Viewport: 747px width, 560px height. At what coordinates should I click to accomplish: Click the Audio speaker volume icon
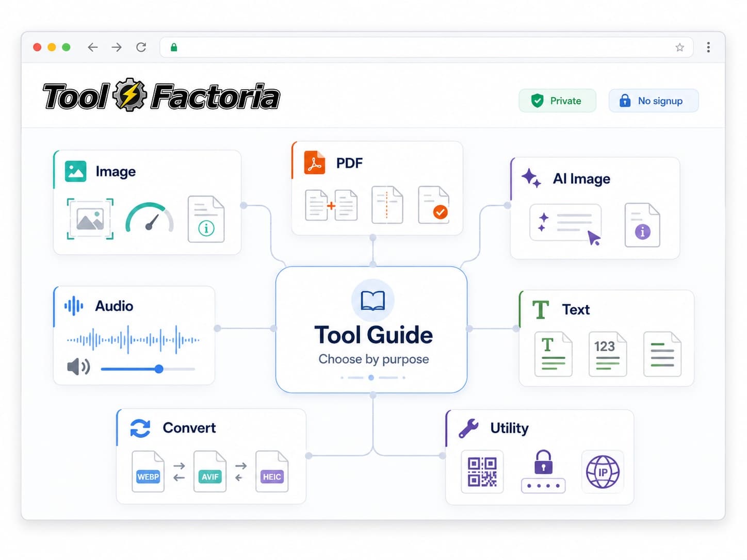click(x=78, y=367)
